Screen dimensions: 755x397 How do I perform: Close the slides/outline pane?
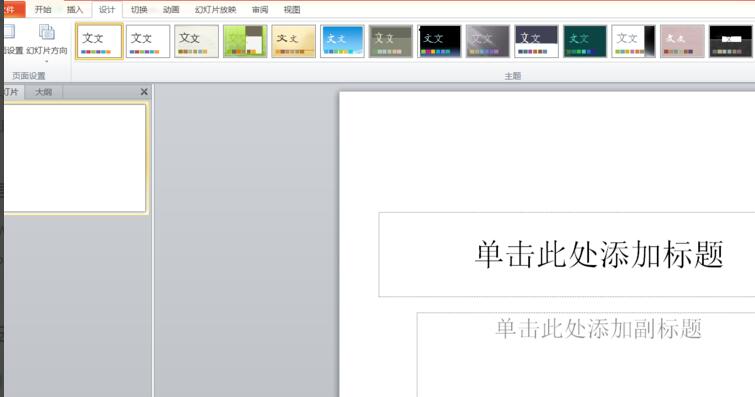[x=144, y=92]
